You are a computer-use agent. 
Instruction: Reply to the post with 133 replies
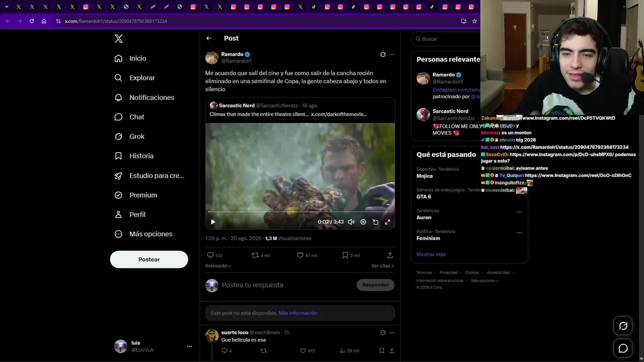215,255
